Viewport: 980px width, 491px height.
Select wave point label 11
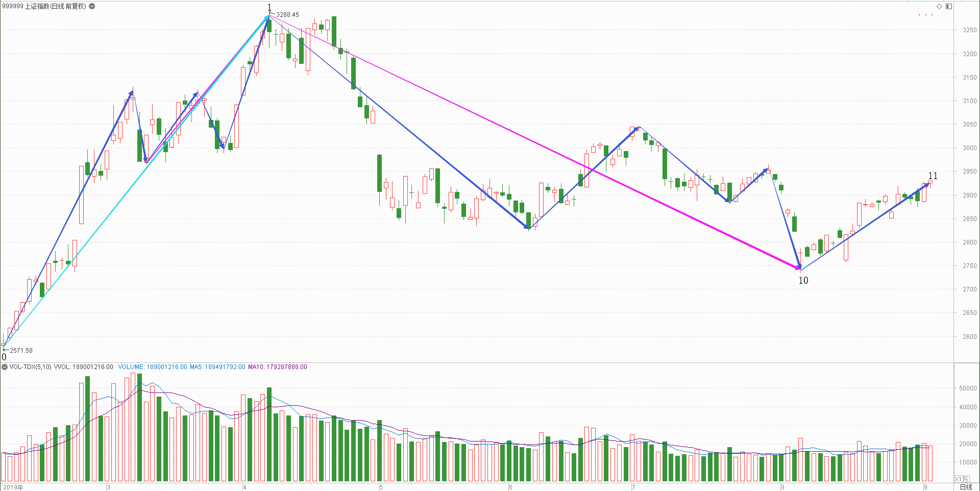coord(933,176)
